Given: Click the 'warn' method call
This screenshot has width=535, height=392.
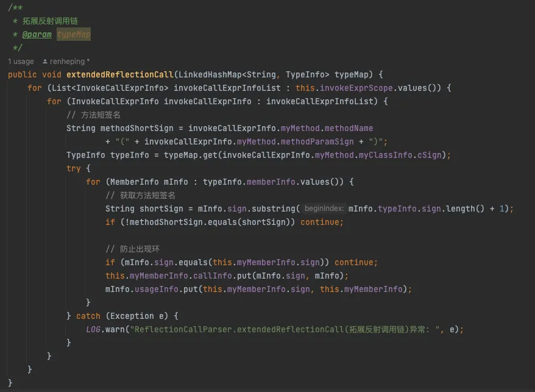Looking at the screenshot, I should (x=115, y=330).
